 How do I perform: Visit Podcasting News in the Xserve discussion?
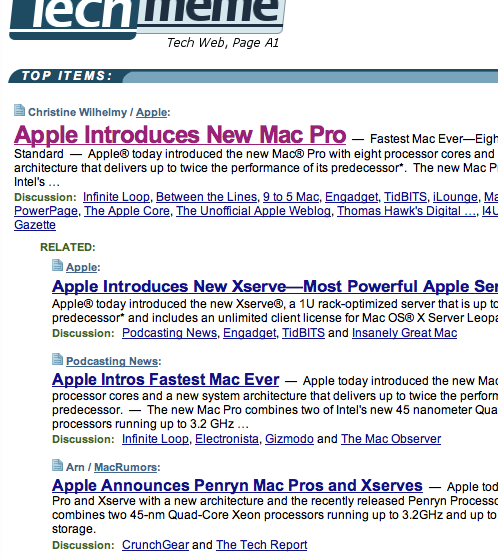[169, 333]
